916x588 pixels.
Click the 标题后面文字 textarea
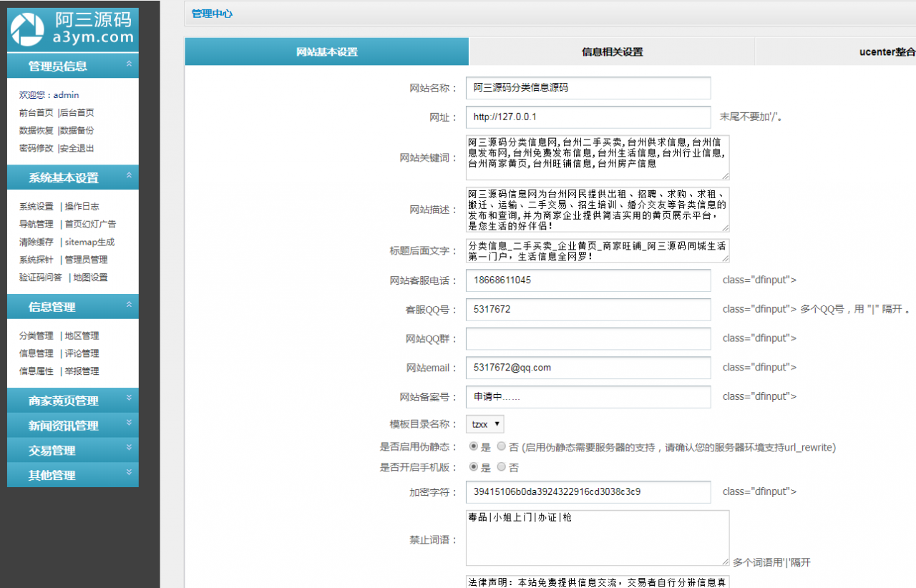(598, 250)
